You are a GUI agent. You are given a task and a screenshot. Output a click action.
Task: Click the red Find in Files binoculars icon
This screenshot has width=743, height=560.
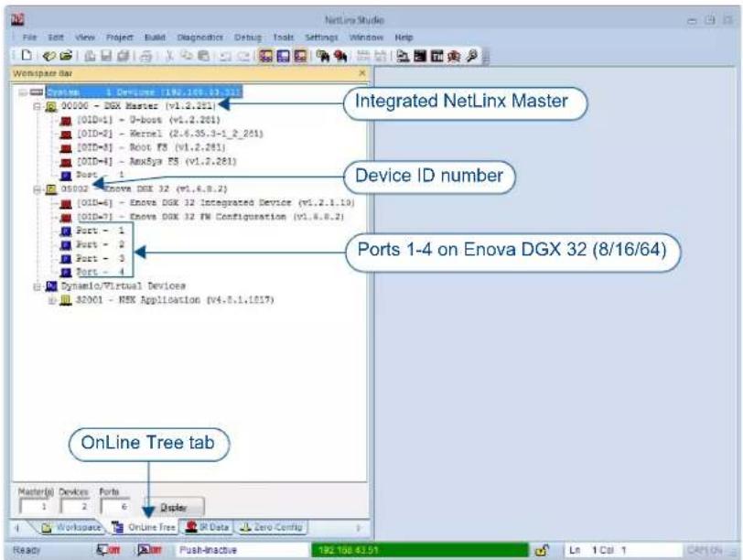click(x=340, y=57)
